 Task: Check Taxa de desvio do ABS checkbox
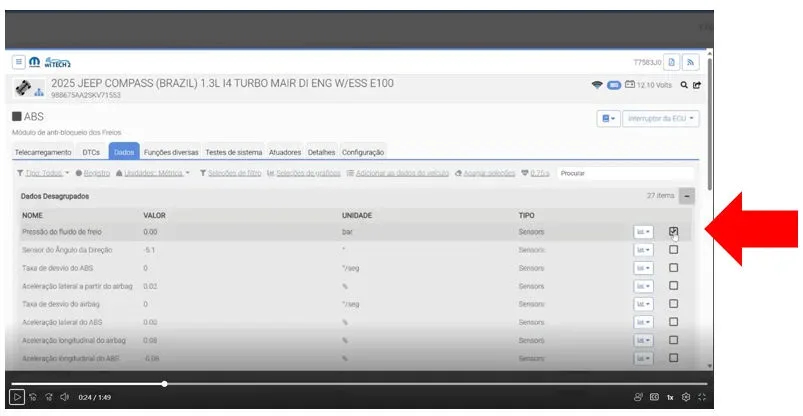coord(673,267)
